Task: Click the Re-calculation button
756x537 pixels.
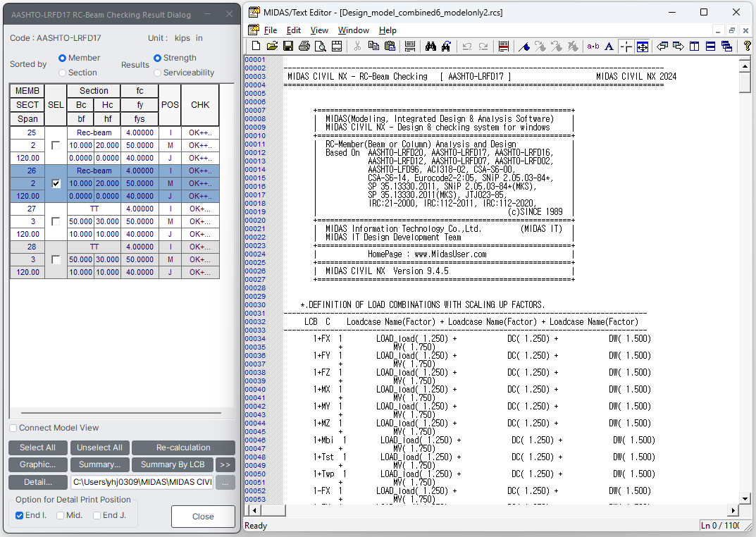Action: (183, 447)
